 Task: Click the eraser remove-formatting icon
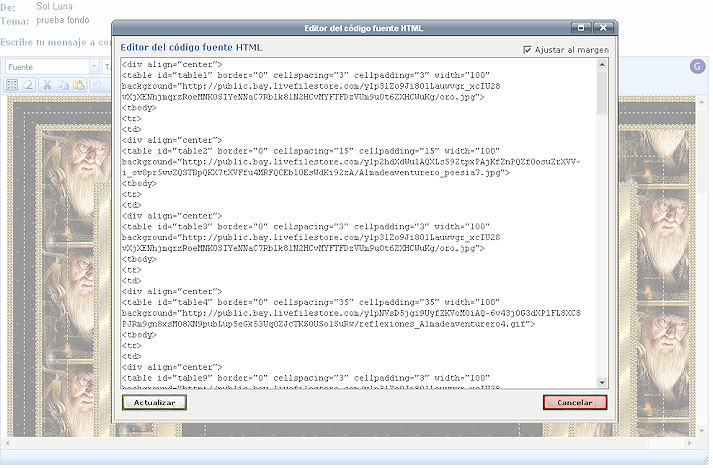click(28, 85)
